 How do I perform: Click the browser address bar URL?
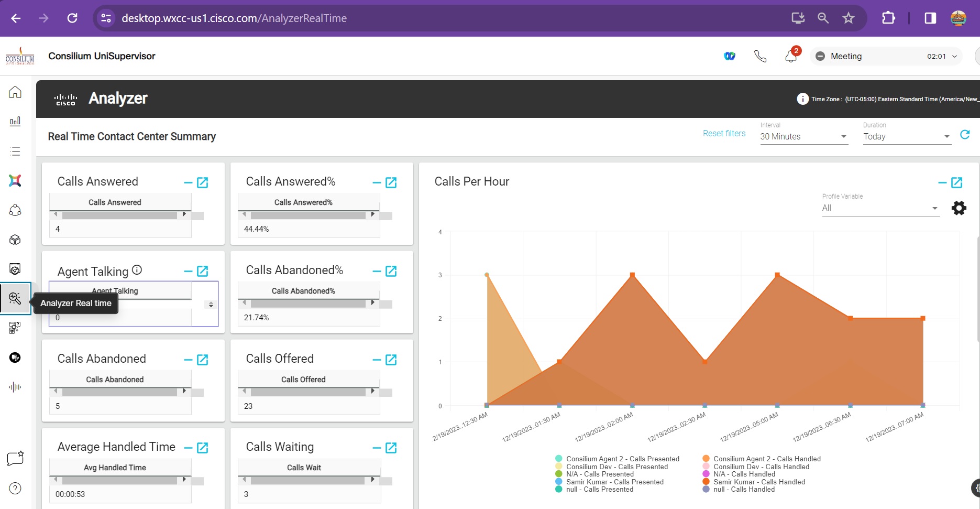click(234, 18)
